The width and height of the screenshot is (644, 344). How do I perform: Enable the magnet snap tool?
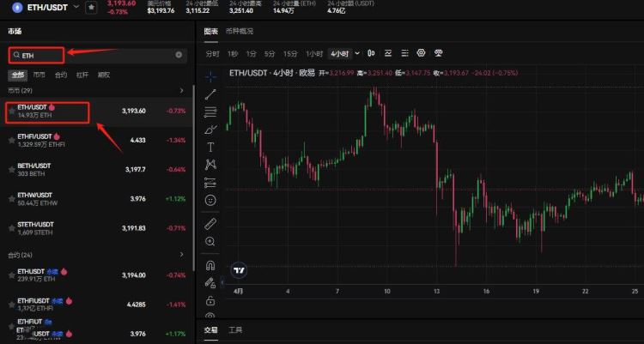[211, 265]
